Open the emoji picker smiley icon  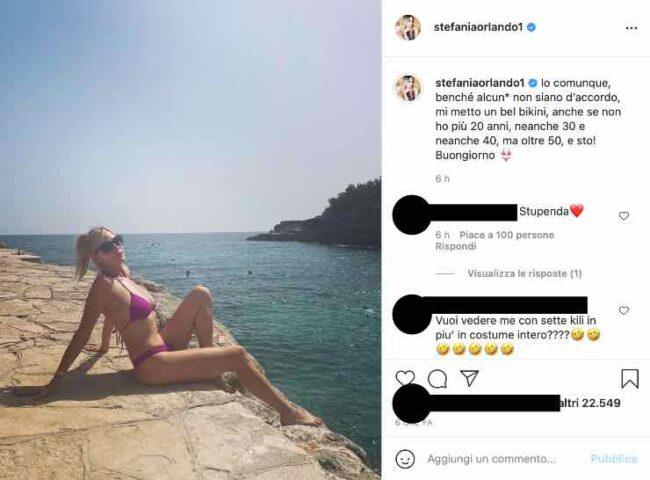click(x=405, y=459)
